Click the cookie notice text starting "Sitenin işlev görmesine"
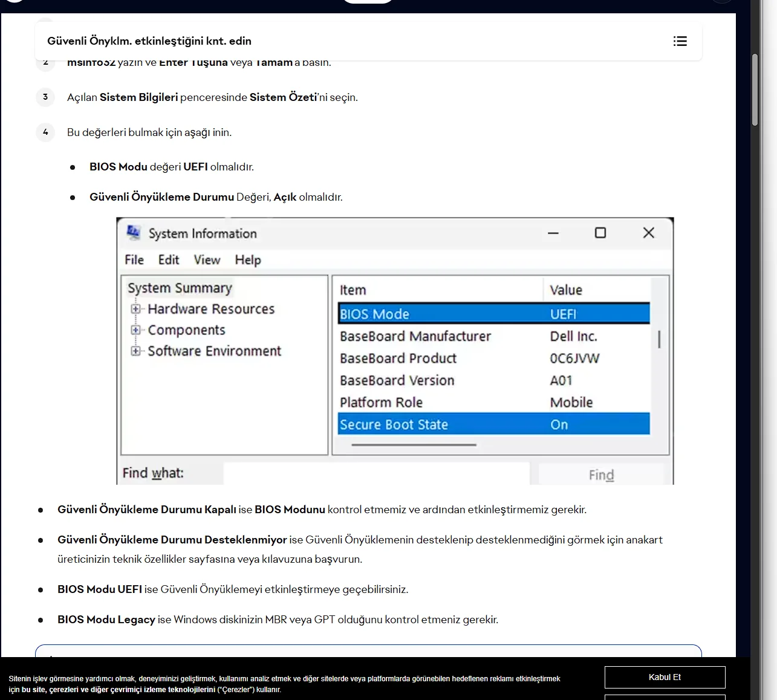Viewport: 777px width, 700px height. 284,684
